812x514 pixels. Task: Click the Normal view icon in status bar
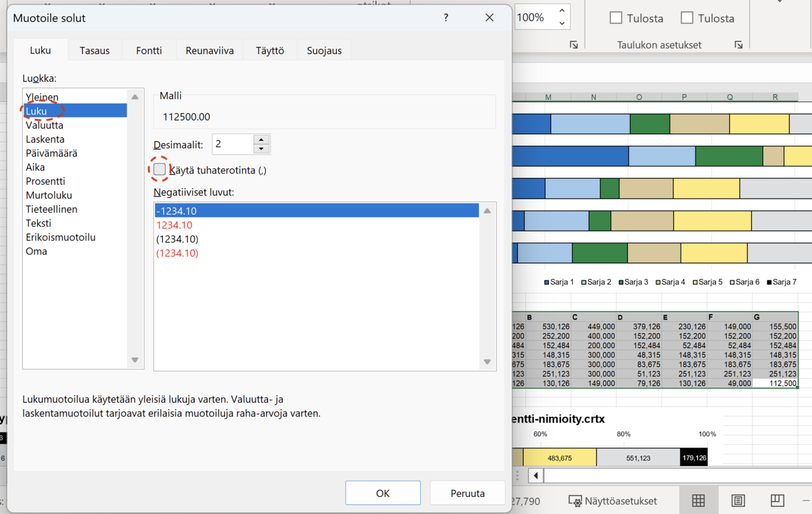[x=698, y=500]
